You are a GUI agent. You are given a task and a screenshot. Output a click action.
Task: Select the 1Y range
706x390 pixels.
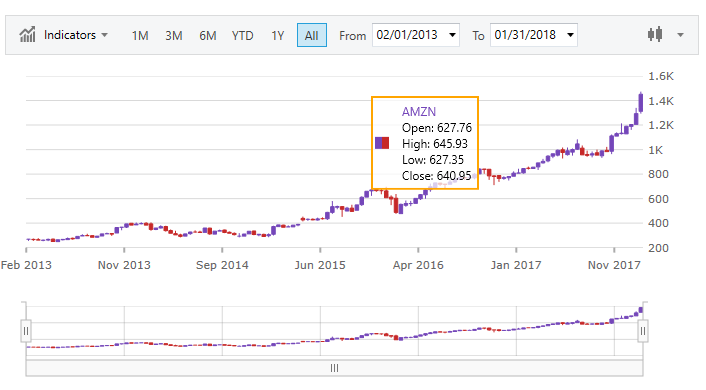tap(278, 36)
